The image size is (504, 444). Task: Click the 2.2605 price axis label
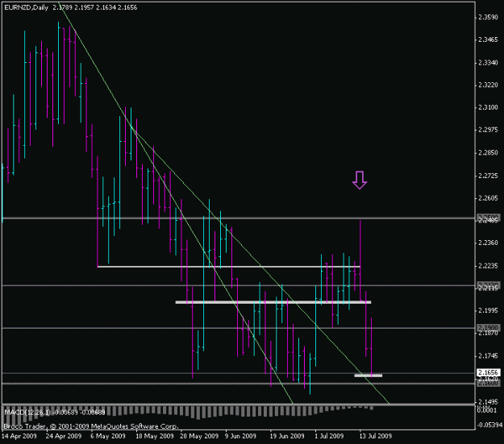tap(488, 198)
